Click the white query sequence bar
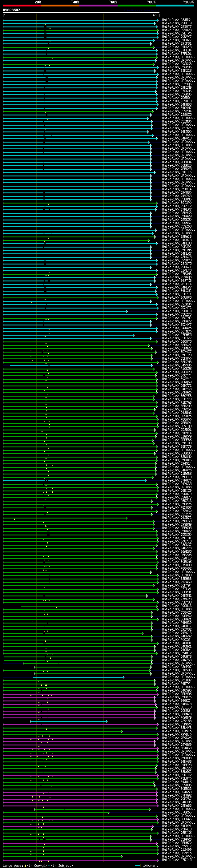 [81, 13]
